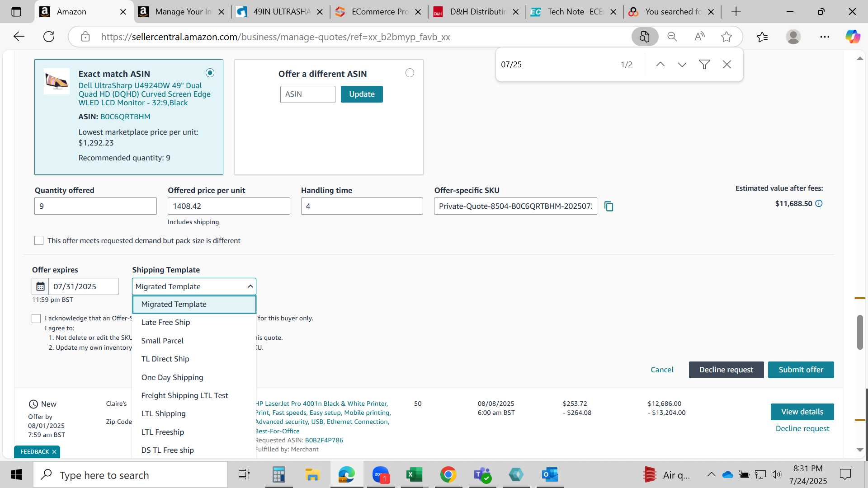Click the Handling time field
This screenshot has width=868, height=488.
(x=362, y=206)
